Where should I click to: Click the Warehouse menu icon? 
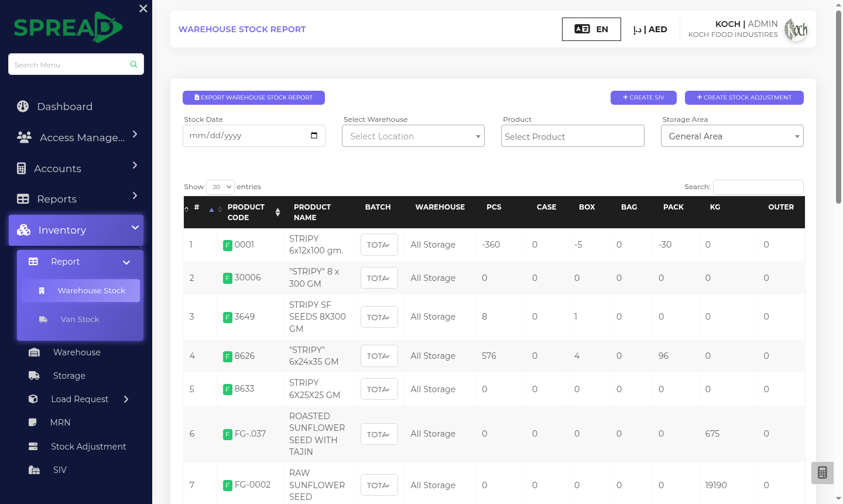(35, 352)
